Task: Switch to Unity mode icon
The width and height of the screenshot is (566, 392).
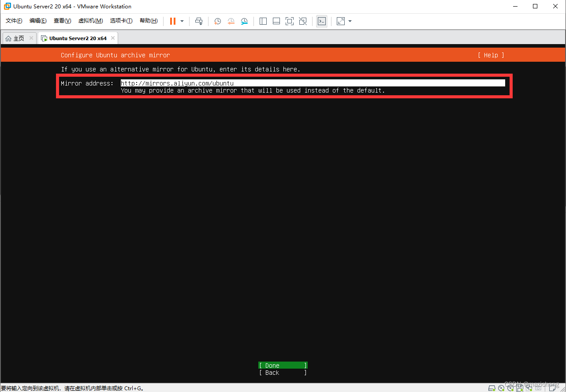Action: 303,21
